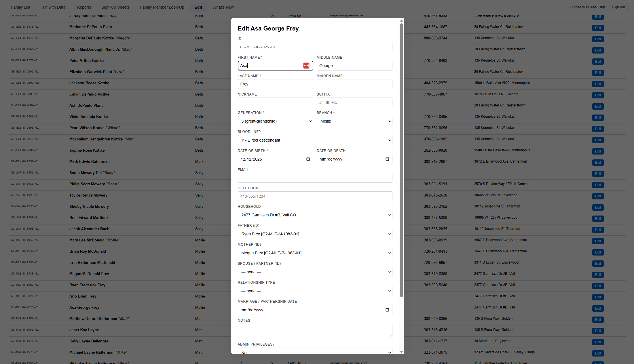Image resolution: width=634 pixels, height=364 pixels.
Task: Click the name Janet Kay Layne
Action: click(x=84, y=330)
